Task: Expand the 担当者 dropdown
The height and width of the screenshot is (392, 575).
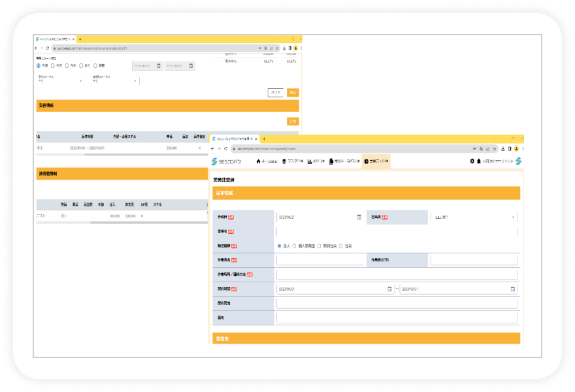Action: pyautogui.click(x=474, y=217)
